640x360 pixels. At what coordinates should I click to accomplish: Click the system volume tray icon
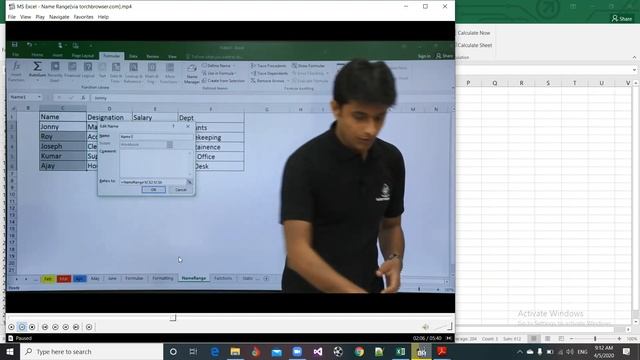click(570, 352)
